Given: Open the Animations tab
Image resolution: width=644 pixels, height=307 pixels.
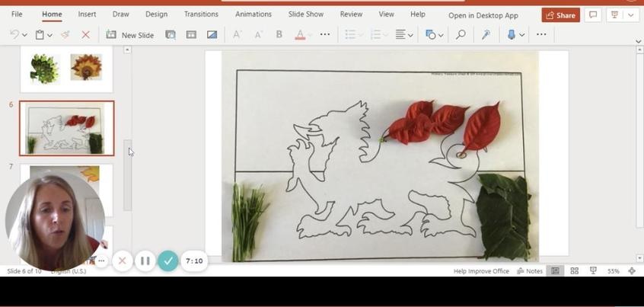Looking at the screenshot, I should pyautogui.click(x=253, y=14).
